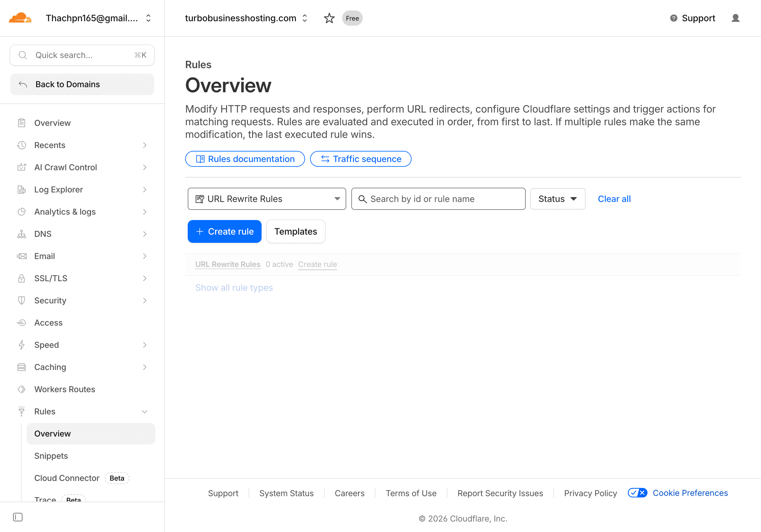Click the Support help icon

673,18
